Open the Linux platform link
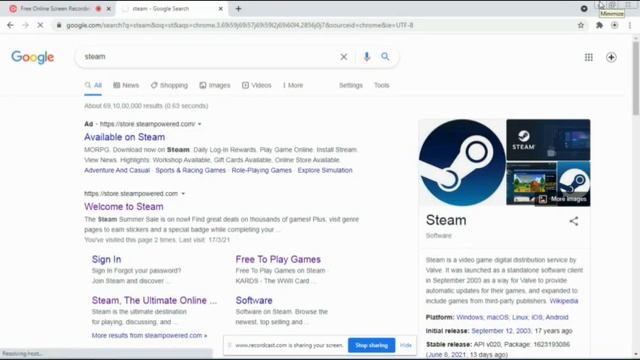The image size is (640, 360). tap(520, 318)
